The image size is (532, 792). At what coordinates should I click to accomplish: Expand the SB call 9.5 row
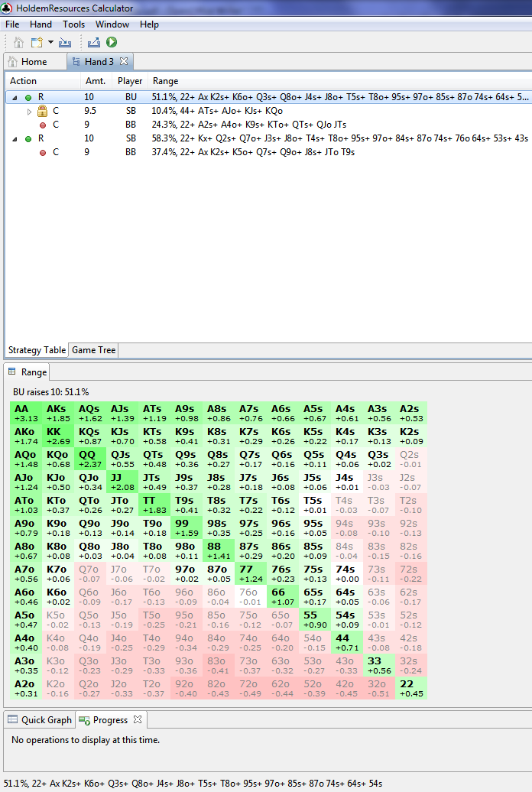(x=29, y=111)
